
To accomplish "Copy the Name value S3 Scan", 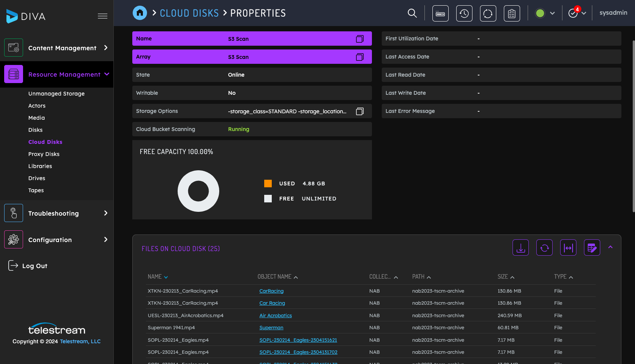I will tap(360, 39).
